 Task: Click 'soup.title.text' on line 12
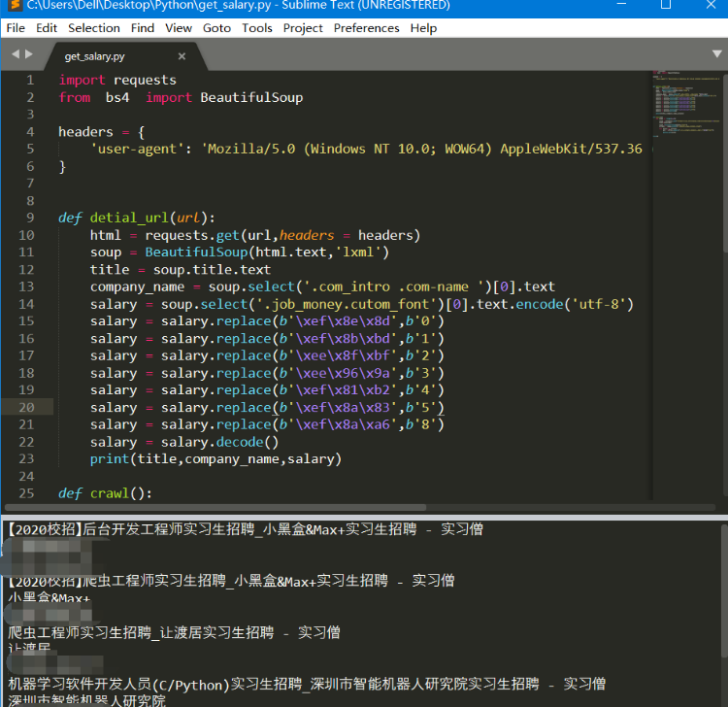coord(212,270)
